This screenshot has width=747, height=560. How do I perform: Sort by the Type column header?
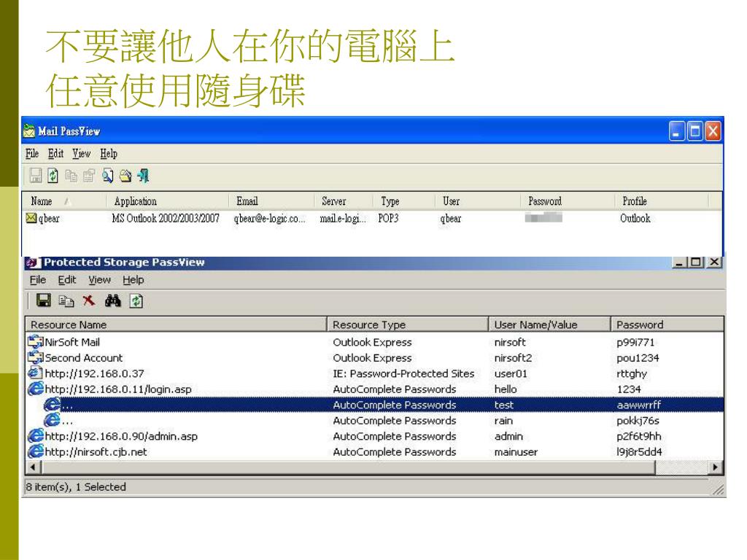pos(404,201)
